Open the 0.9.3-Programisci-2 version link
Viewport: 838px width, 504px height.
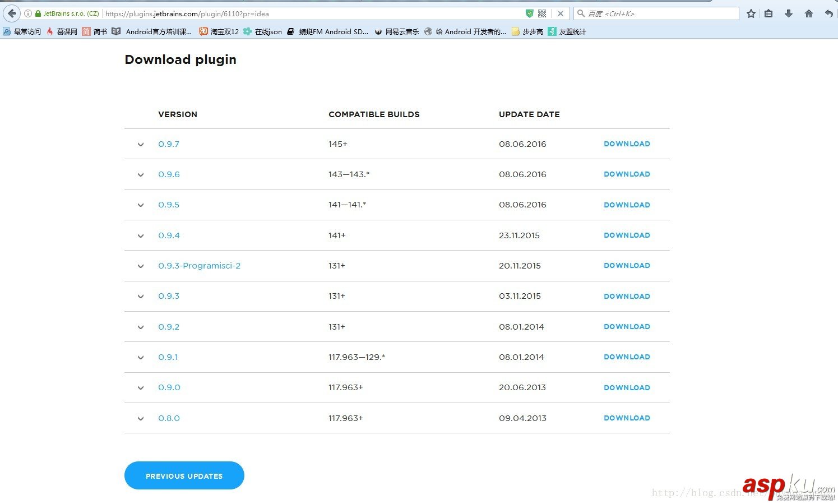click(199, 266)
